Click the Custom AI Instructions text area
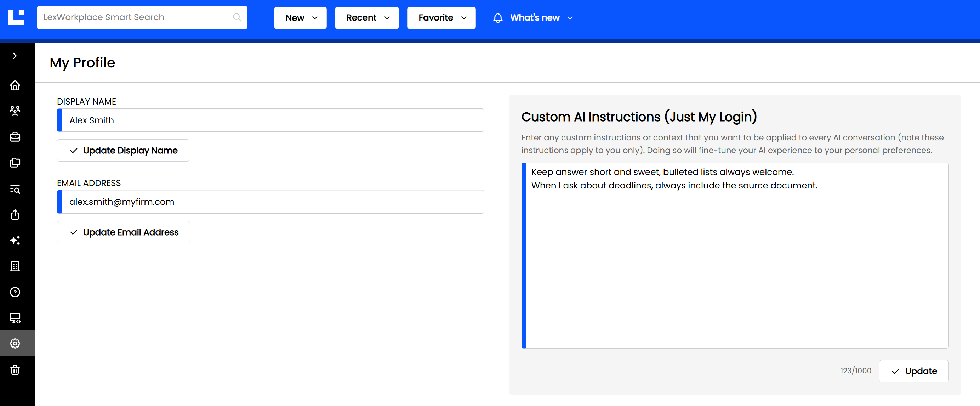The image size is (980, 406). click(x=735, y=256)
